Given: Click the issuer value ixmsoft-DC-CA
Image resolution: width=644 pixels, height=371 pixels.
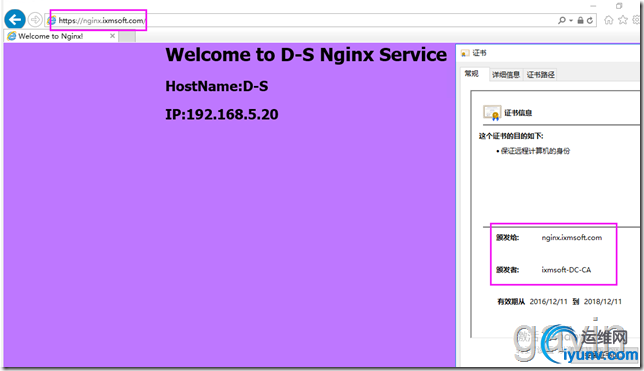Looking at the screenshot, I should click(x=566, y=270).
